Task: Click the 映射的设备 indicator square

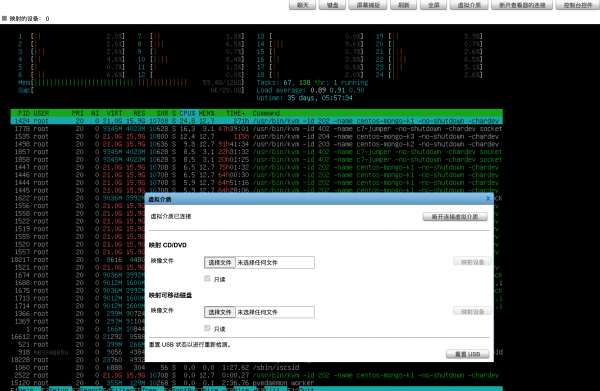Action: (4, 18)
